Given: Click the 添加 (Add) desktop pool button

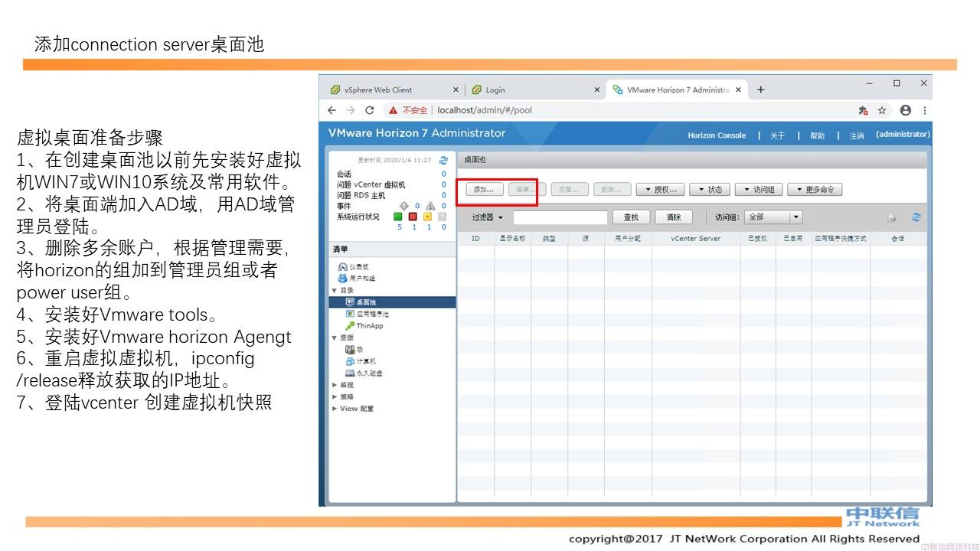Looking at the screenshot, I should click(x=484, y=190).
